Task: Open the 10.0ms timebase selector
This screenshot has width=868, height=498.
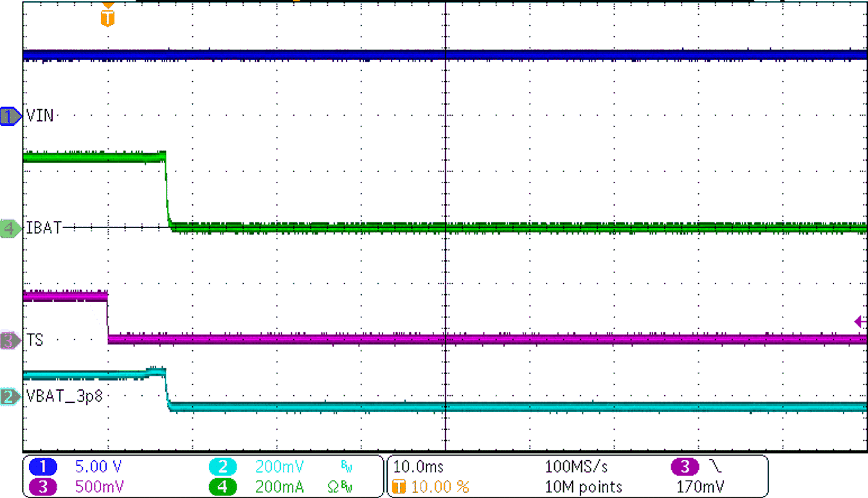Action: [418, 467]
